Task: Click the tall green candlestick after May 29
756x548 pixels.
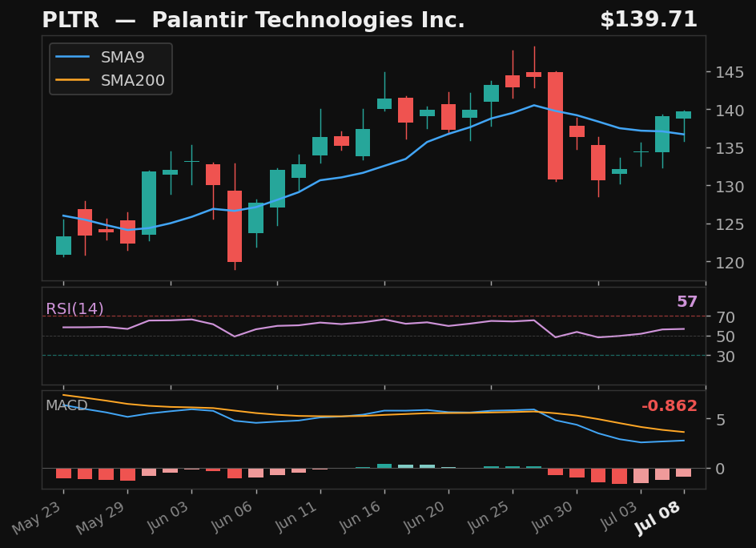Action: pos(149,203)
